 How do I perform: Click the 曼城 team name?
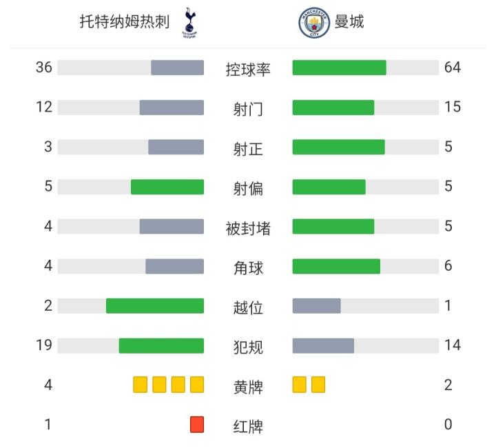pyautogui.click(x=349, y=22)
